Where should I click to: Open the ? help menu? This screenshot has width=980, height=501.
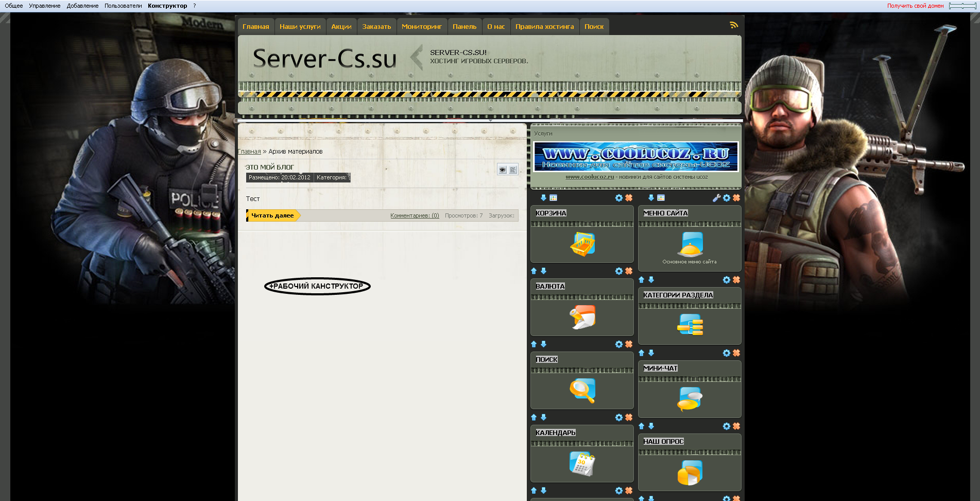point(195,6)
